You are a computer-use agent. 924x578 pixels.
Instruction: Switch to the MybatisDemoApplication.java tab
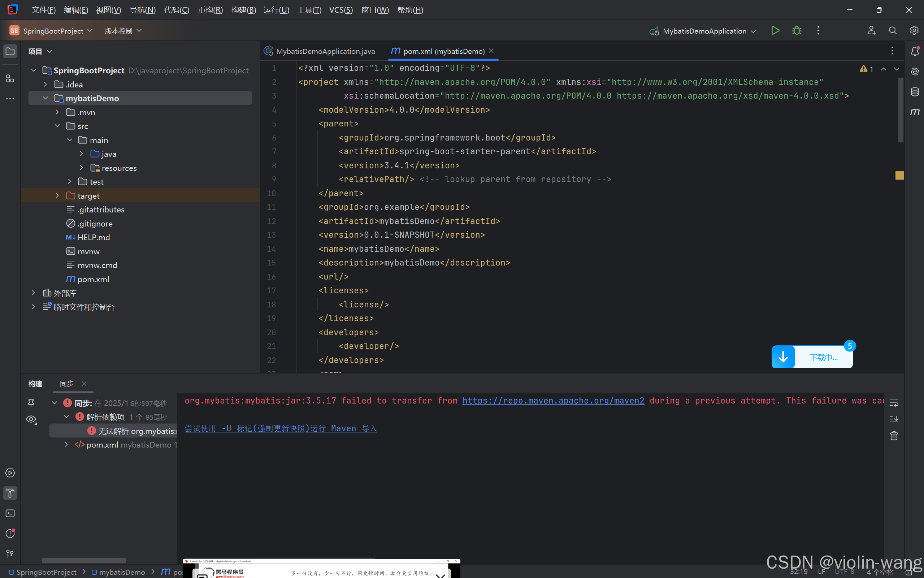325,51
